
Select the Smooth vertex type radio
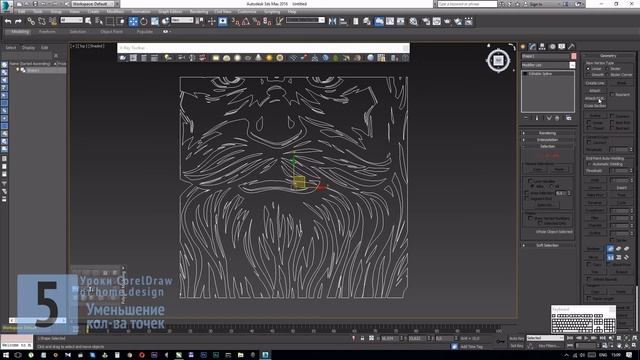(588, 75)
